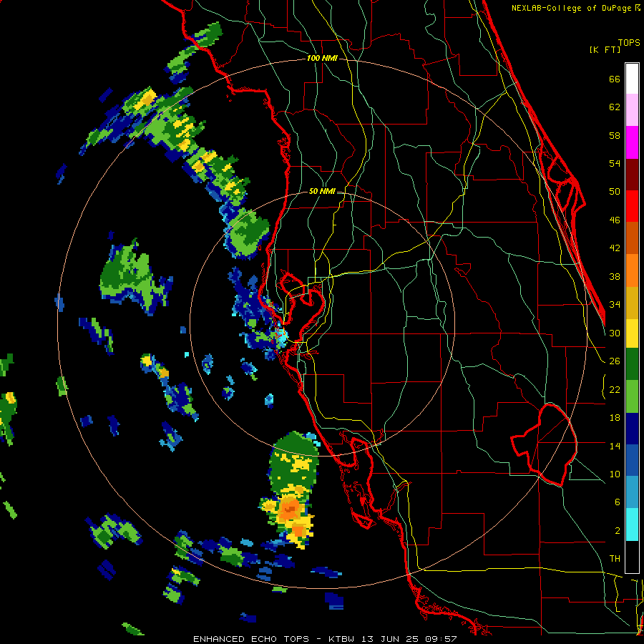This screenshot has width=644, height=644.
Task: Click the orange 38 kft legend color
Action: pyautogui.click(x=632, y=270)
